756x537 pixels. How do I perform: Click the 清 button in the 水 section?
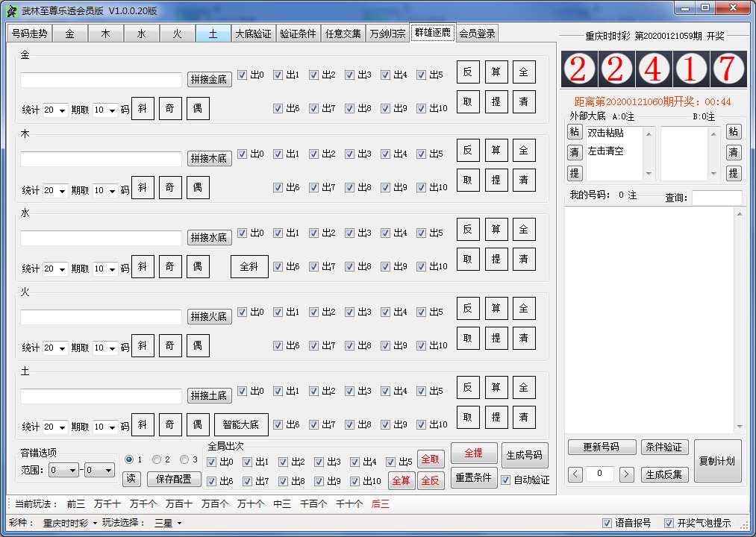(x=524, y=259)
